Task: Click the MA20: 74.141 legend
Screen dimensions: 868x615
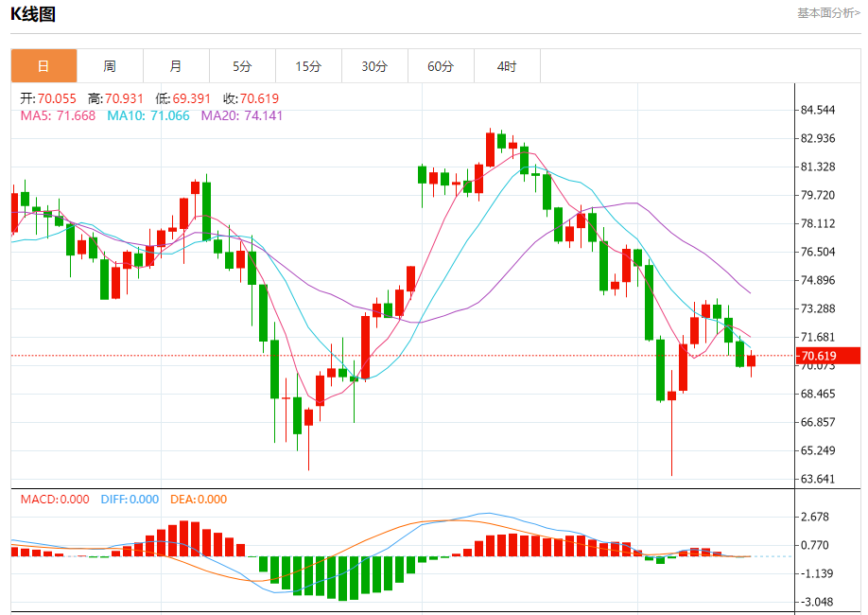Action: [x=242, y=115]
